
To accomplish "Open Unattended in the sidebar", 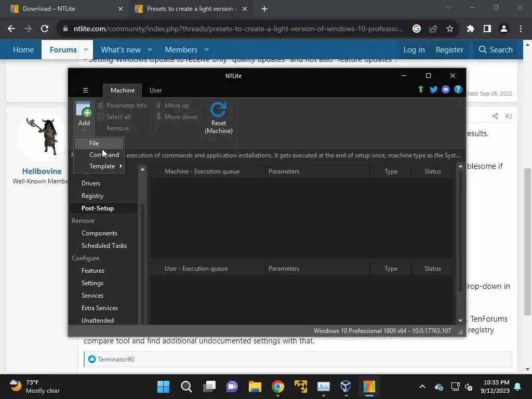I will pyautogui.click(x=98, y=320).
